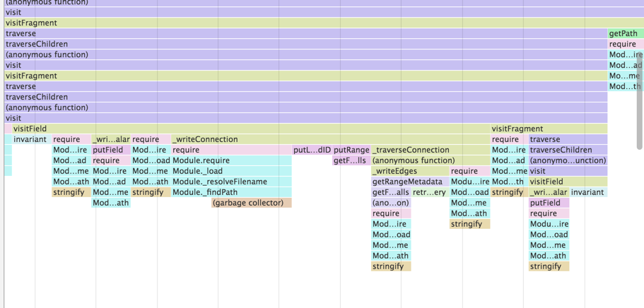Image resolution: width=644 pixels, height=308 pixels.
Task: Select the retr…ery block
Action: click(x=430, y=192)
